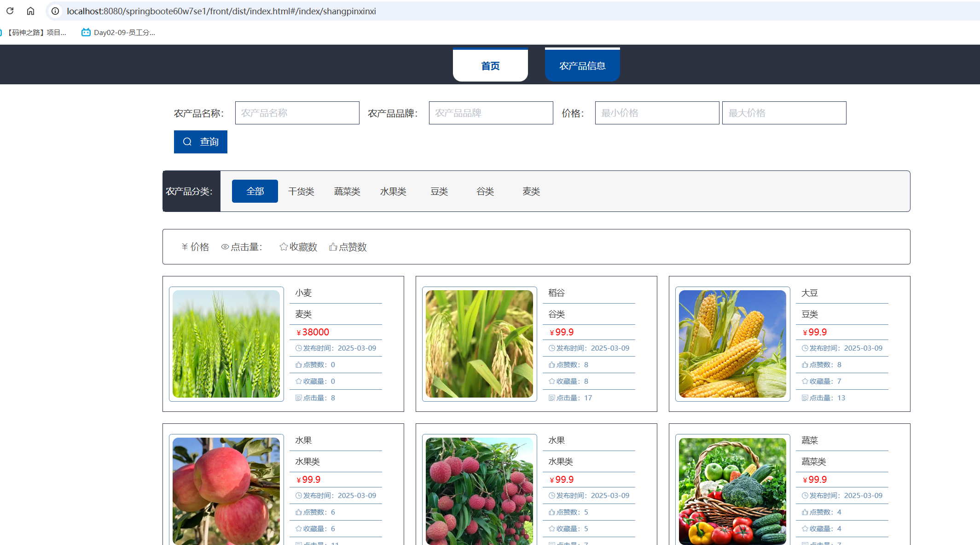Sort by 收藏数 star icon
The image size is (980, 545).
[284, 247]
